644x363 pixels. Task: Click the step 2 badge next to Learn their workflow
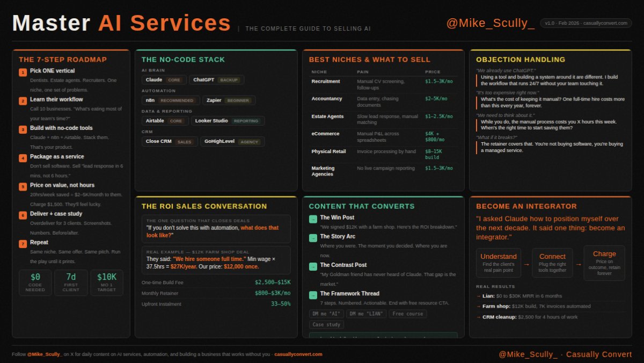point(23,101)
